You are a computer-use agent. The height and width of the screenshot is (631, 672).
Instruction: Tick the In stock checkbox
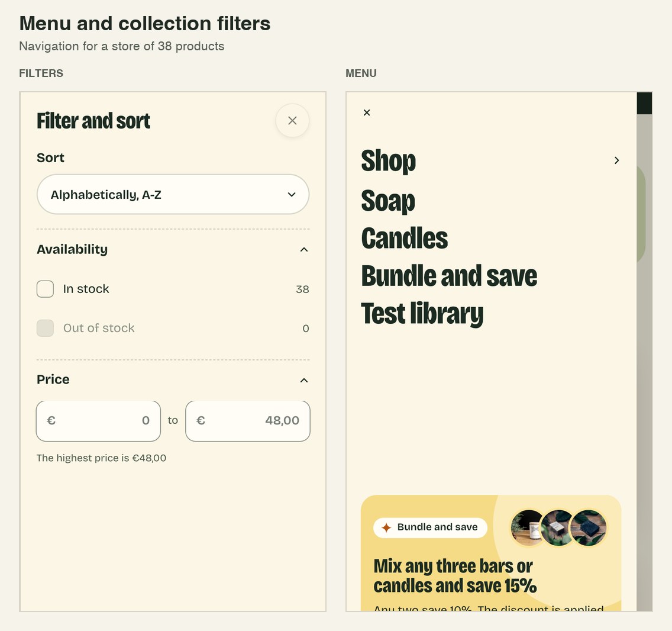point(45,289)
